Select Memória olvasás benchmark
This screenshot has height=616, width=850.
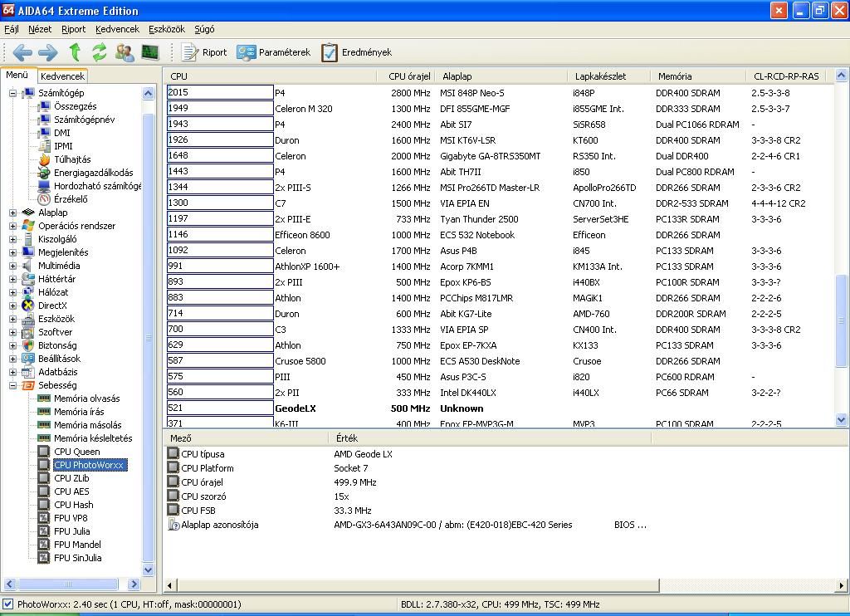pos(86,398)
